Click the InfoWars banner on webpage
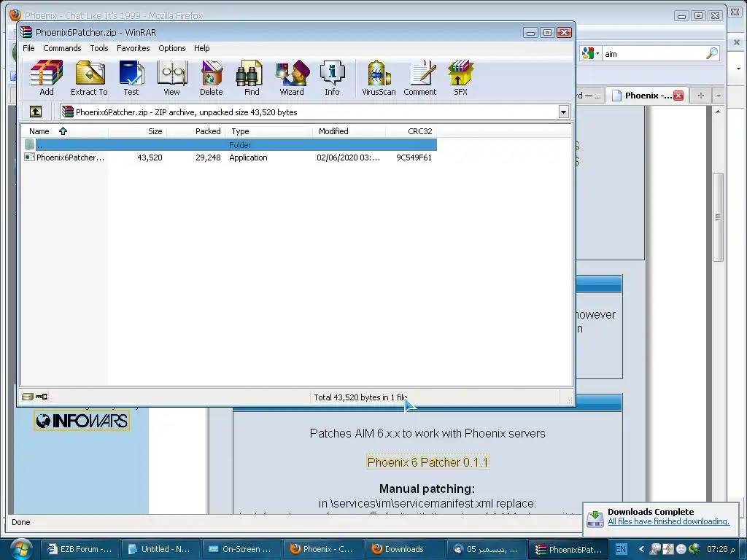 click(82, 421)
